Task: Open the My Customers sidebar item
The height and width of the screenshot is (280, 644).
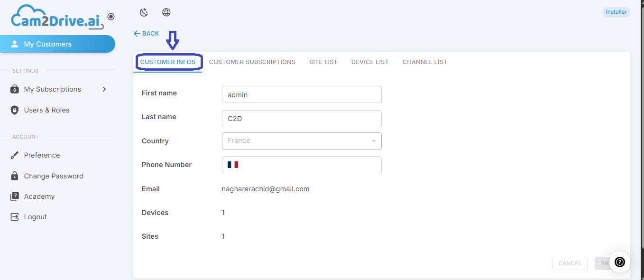Action: tap(57, 44)
